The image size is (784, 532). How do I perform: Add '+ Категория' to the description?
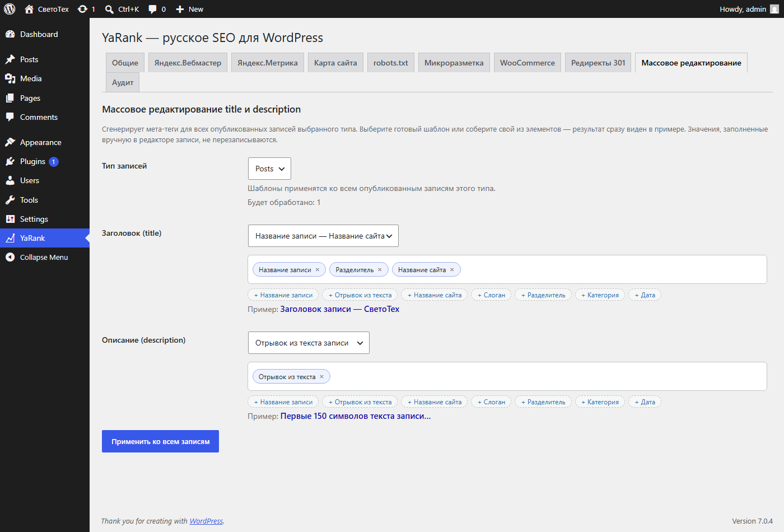click(x=600, y=402)
